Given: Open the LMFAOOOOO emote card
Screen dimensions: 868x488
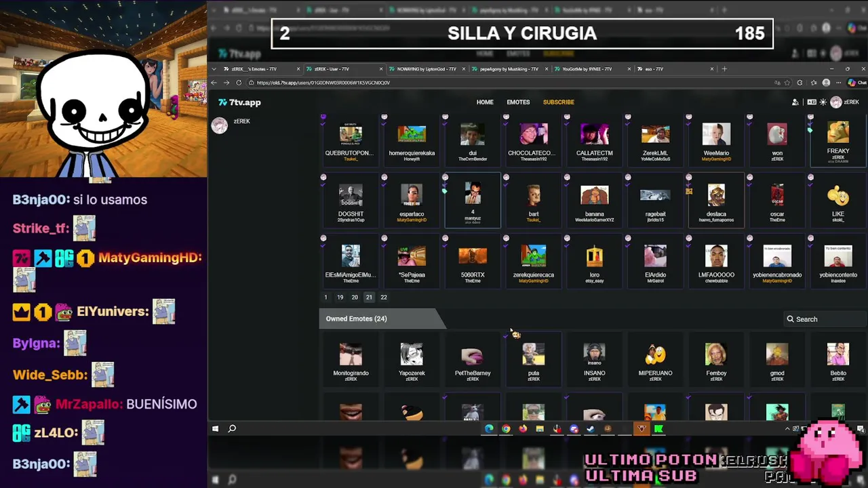Looking at the screenshot, I should click(x=716, y=261).
